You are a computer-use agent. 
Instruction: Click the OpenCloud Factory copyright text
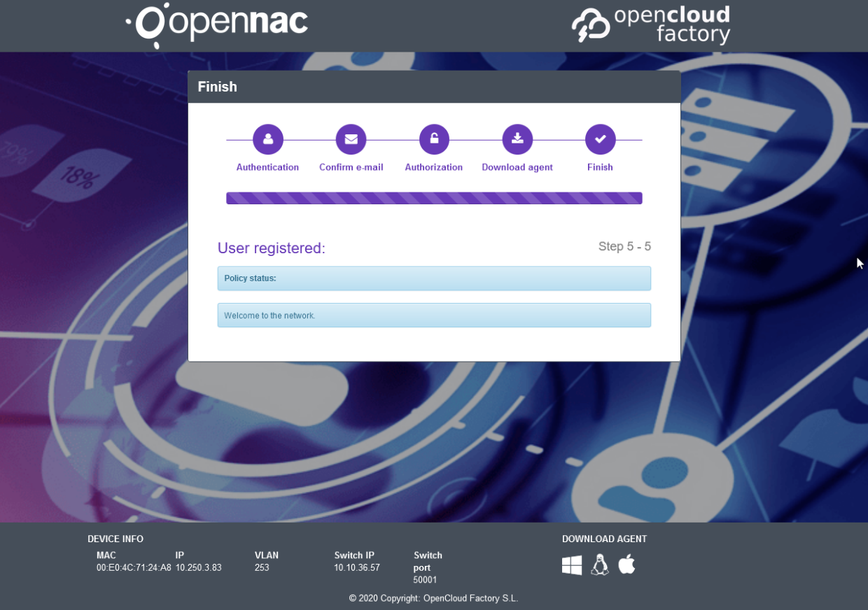[434, 599]
